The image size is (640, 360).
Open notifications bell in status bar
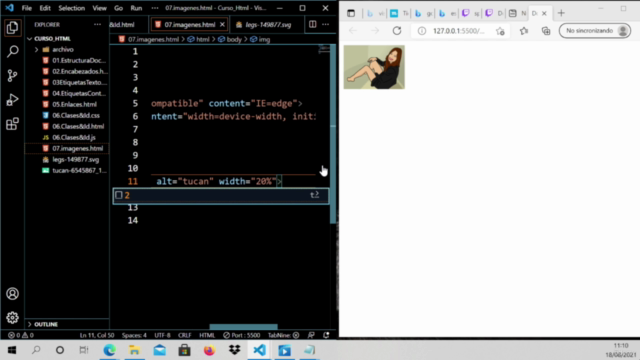(326, 335)
